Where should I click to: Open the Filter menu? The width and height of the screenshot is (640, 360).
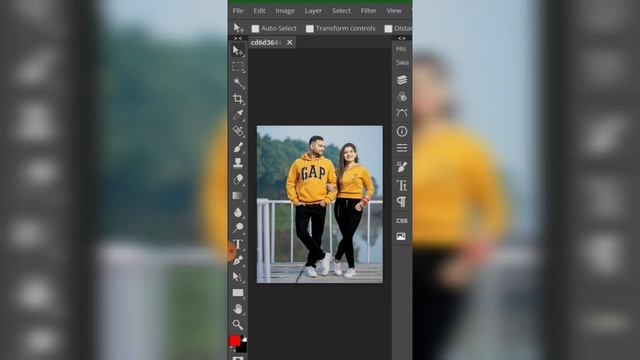click(x=368, y=11)
